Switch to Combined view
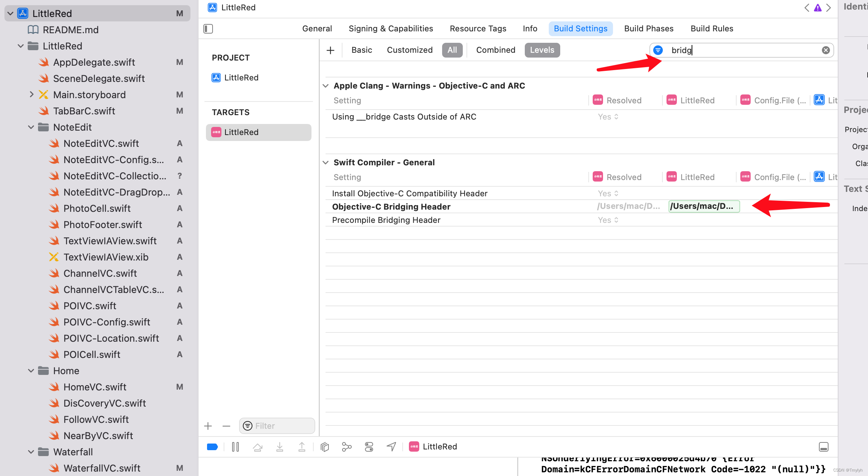 tap(496, 50)
